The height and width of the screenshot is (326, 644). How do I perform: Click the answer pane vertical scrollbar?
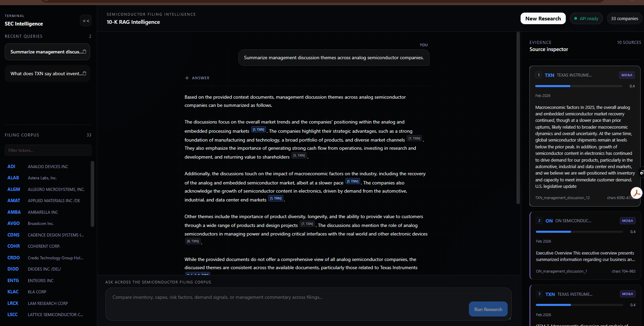point(518,118)
